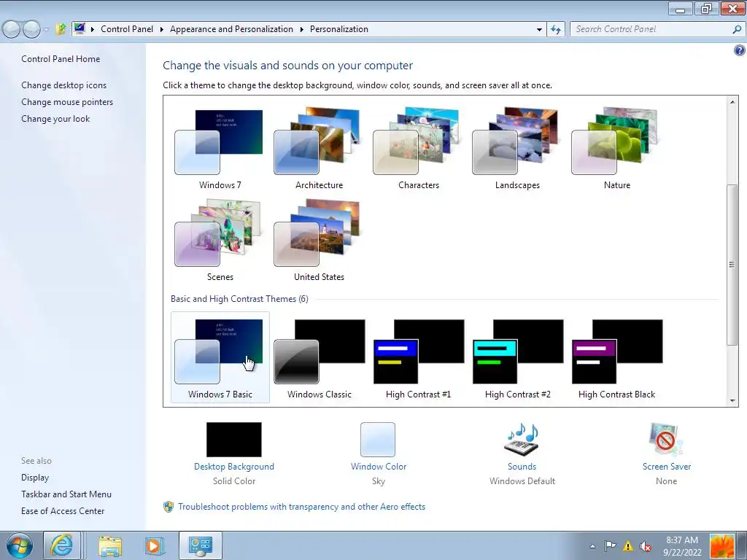Viewport: 747px width, 560px height.
Task: Apply the High Contrast Black theme
Action: pyautogui.click(x=616, y=357)
